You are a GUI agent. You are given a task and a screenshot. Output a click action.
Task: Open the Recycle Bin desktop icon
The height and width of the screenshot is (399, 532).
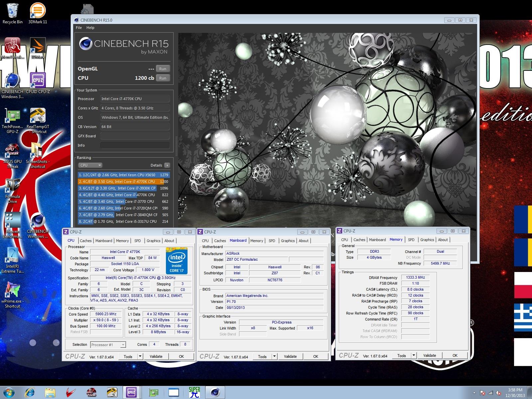tap(13, 13)
